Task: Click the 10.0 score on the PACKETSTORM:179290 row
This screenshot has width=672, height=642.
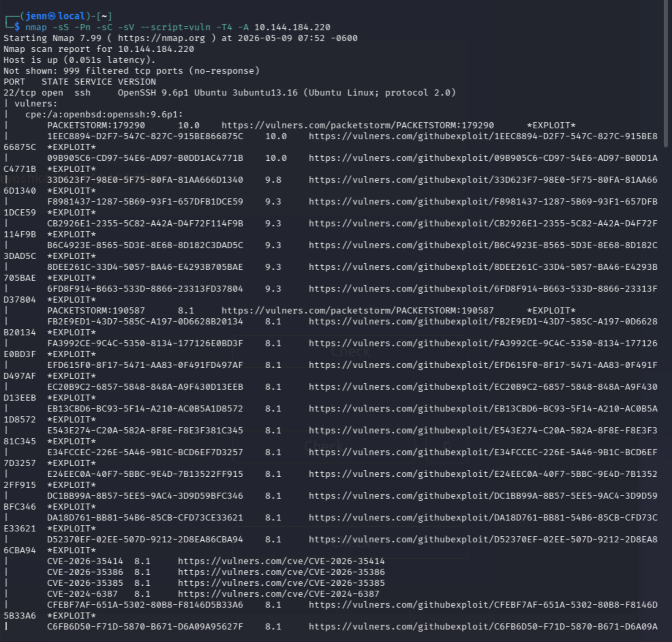Action: tap(189, 125)
